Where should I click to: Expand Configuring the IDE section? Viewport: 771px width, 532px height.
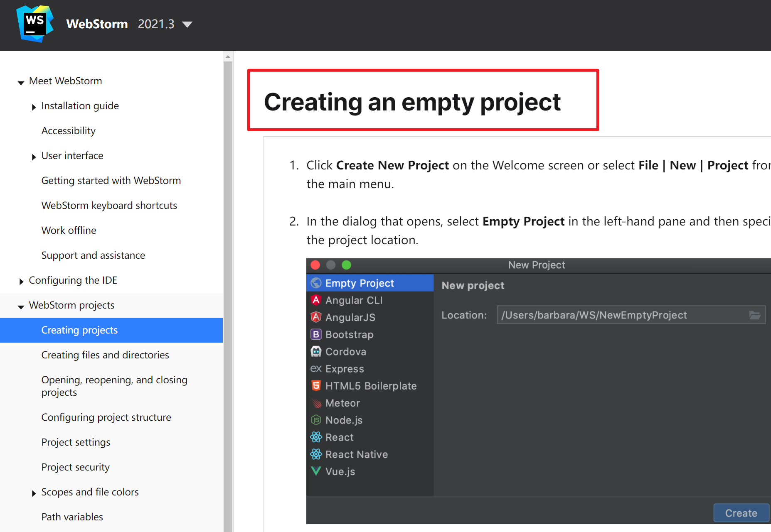[x=21, y=282]
